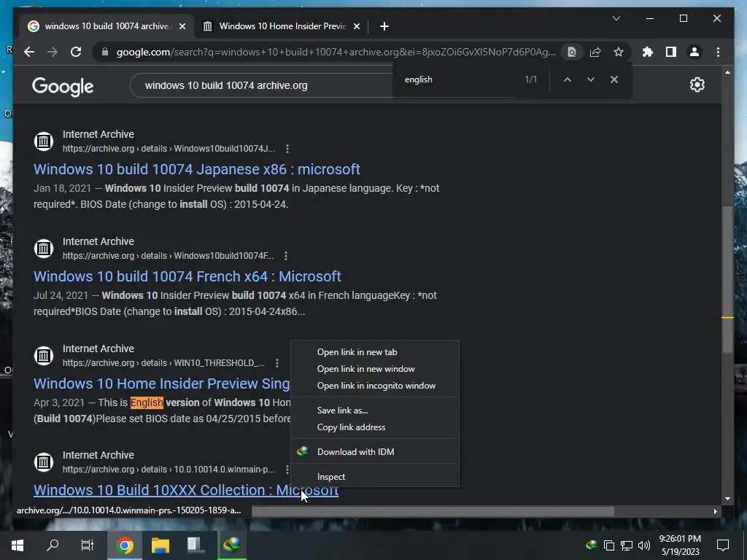Open Windows 10 build 10074 Japanese x86 link
This screenshot has height=560, width=747.
(197, 169)
